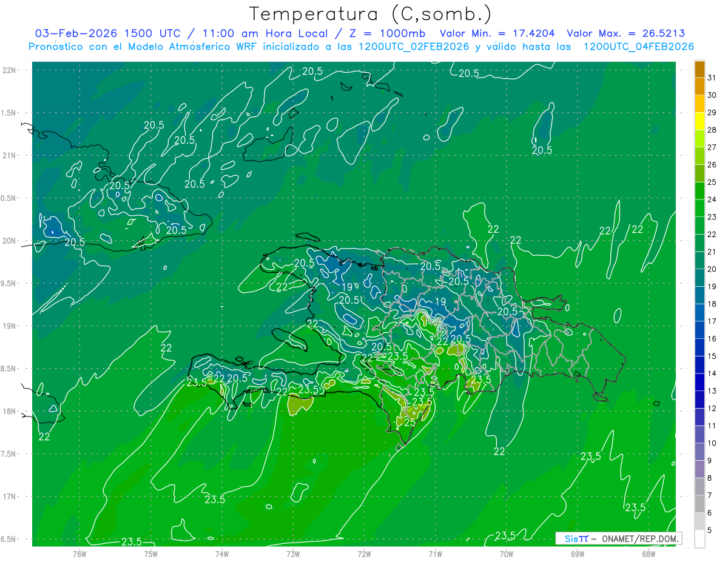Click the title 'Temperatura (C,somb.)'

tap(371, 14)
